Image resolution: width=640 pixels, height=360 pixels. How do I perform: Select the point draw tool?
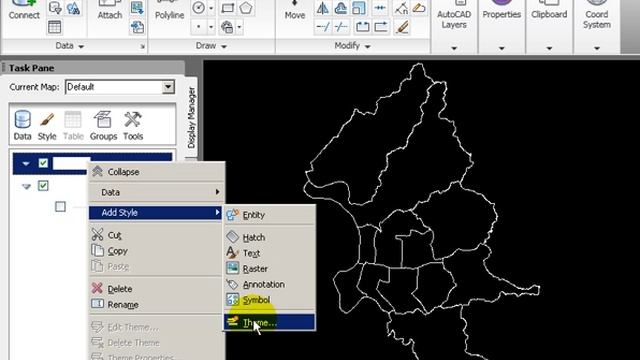pos(198,27)
